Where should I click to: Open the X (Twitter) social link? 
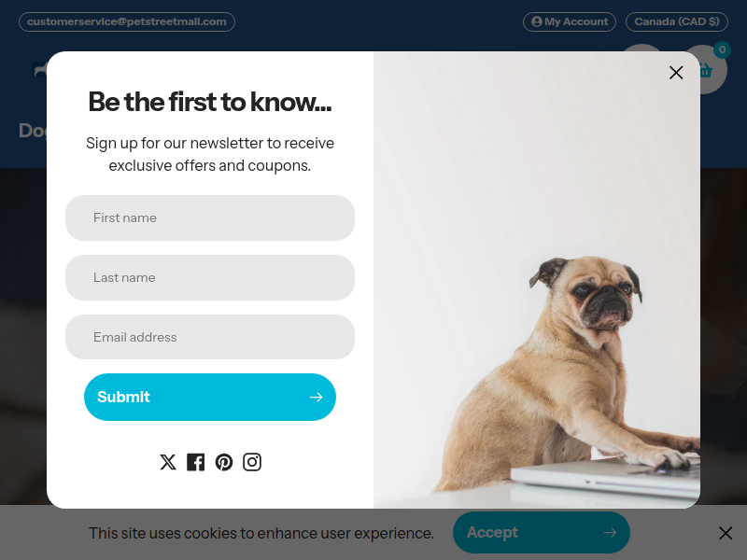coord(168,462)
